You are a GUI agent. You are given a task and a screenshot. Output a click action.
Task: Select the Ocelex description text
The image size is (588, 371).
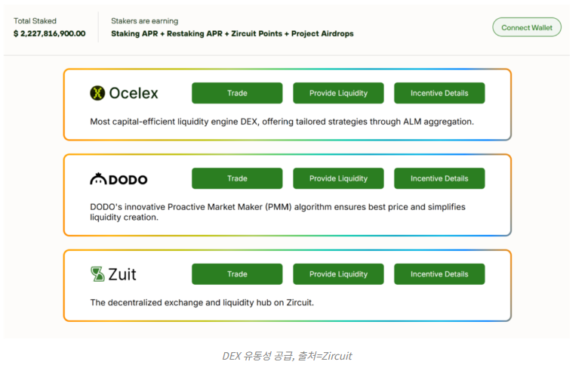click(x=282, y=121)
